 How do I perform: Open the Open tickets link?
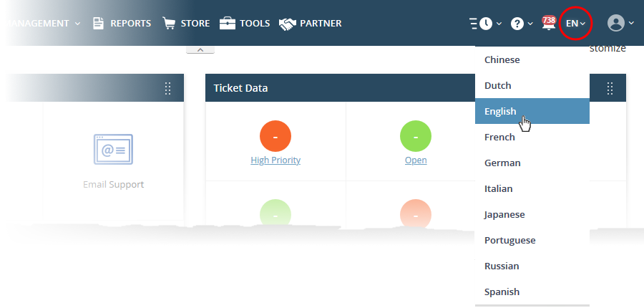(416, 160)
